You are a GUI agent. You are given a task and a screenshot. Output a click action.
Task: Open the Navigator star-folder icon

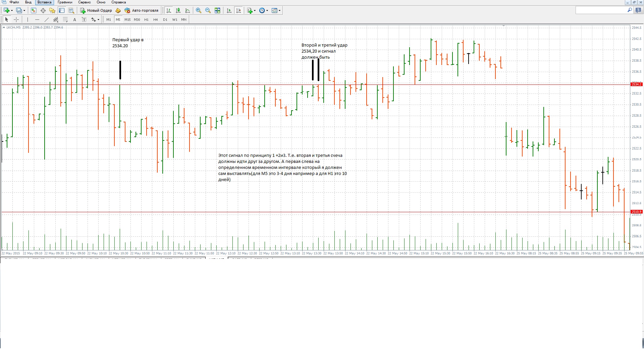coord(52,10)
